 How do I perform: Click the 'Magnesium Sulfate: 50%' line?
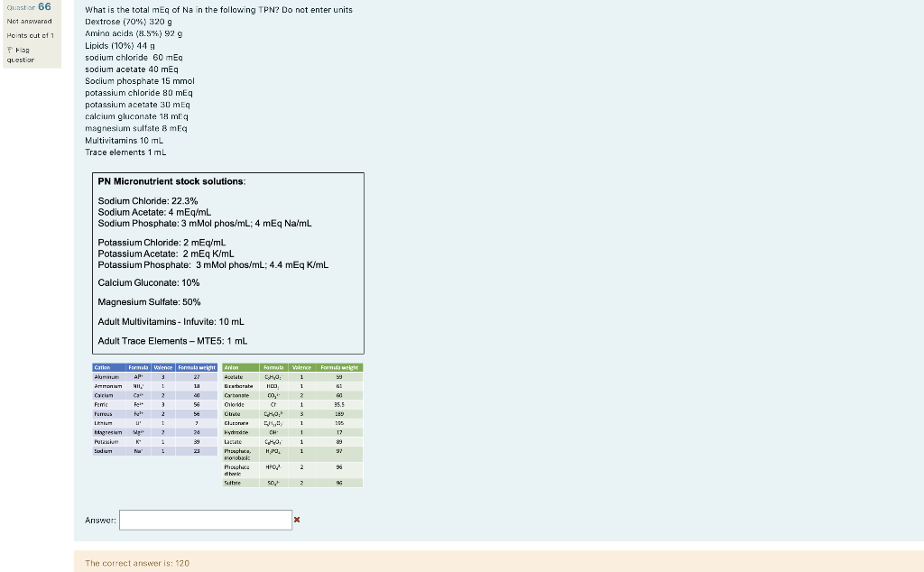[x=150, y=302]
